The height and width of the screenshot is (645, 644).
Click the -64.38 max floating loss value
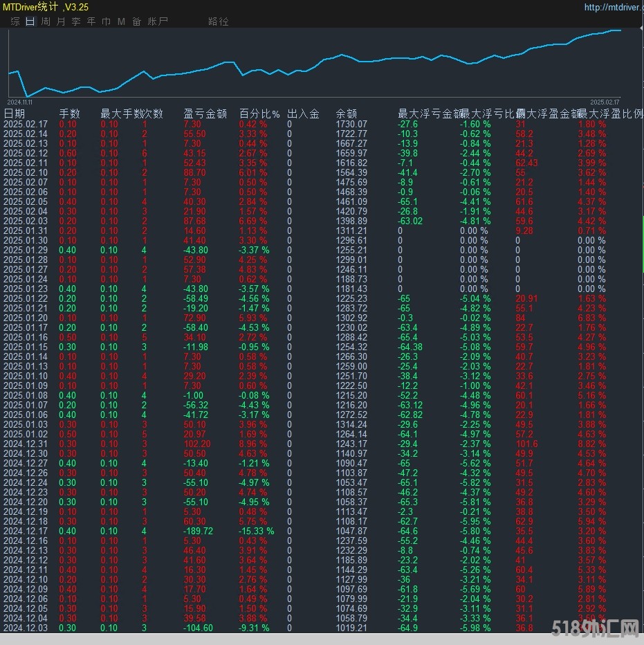click(x=410, y=347)
